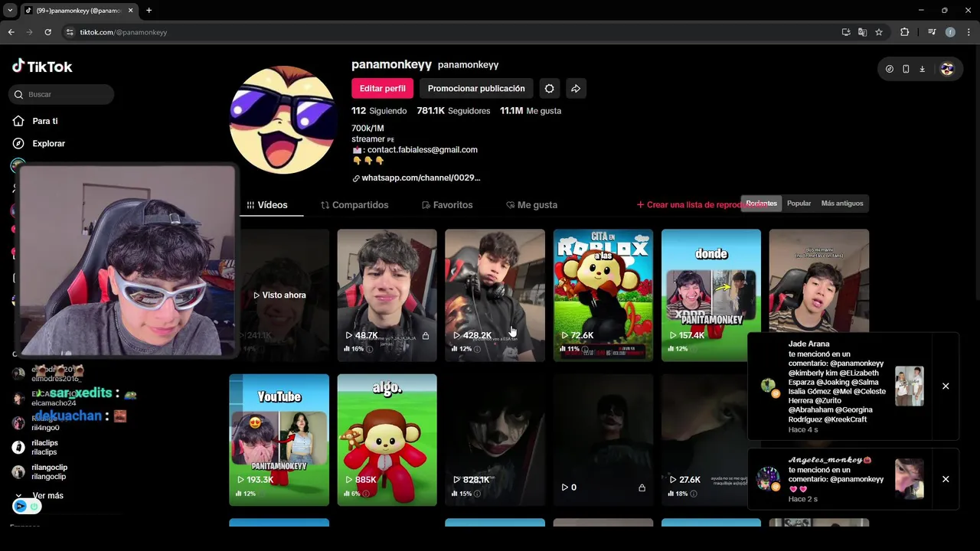The width and height of the screenshot is (980, 551).
Task: Click desktop app download icon in pill
Action: pyautogui.click(x=923, y=69)
